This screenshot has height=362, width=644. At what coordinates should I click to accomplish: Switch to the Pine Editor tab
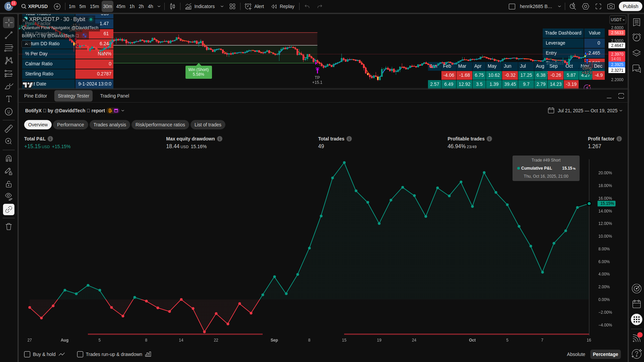coord(36,96)
